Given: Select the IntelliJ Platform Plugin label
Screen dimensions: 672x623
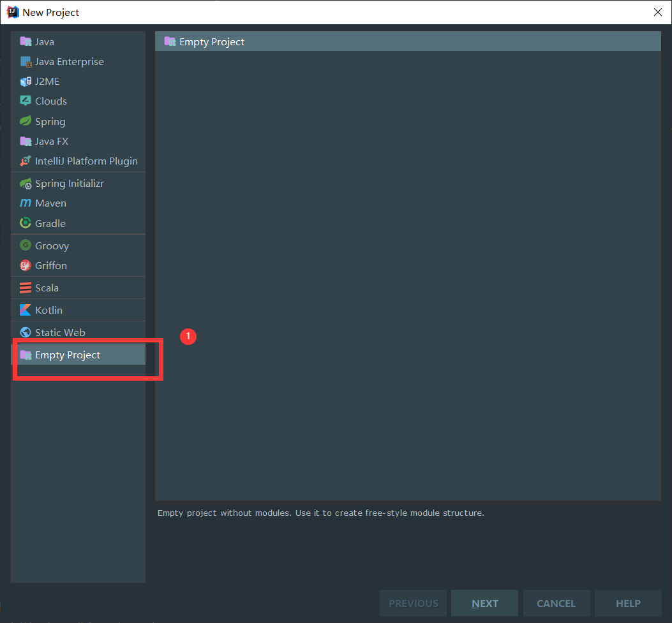Looking at the screenshot, I should click(87, 161).
